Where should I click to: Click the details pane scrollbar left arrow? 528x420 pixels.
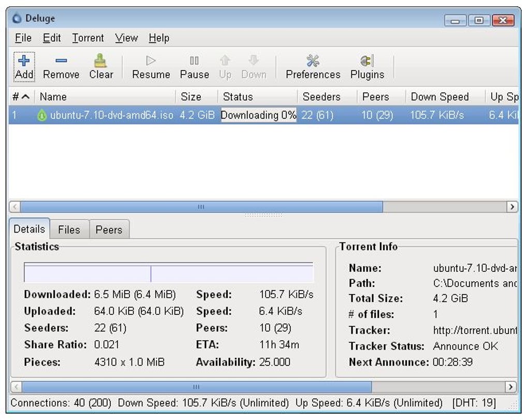click(x=17, y=387)
